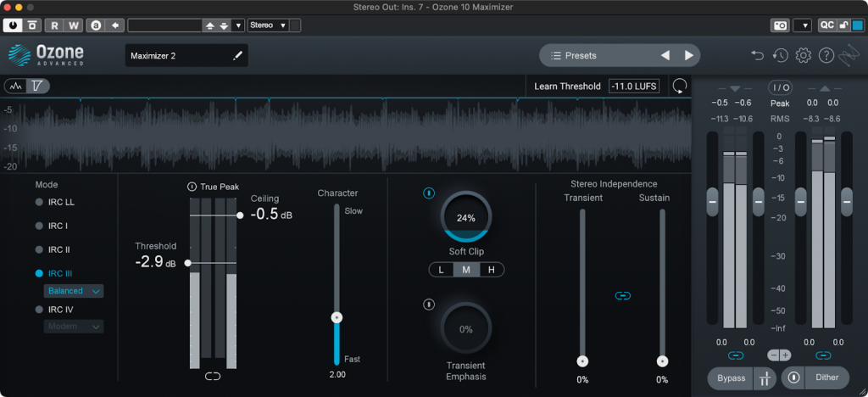
Task: Click the Ozone Advanced logo
Action: (x=46, y=55)
